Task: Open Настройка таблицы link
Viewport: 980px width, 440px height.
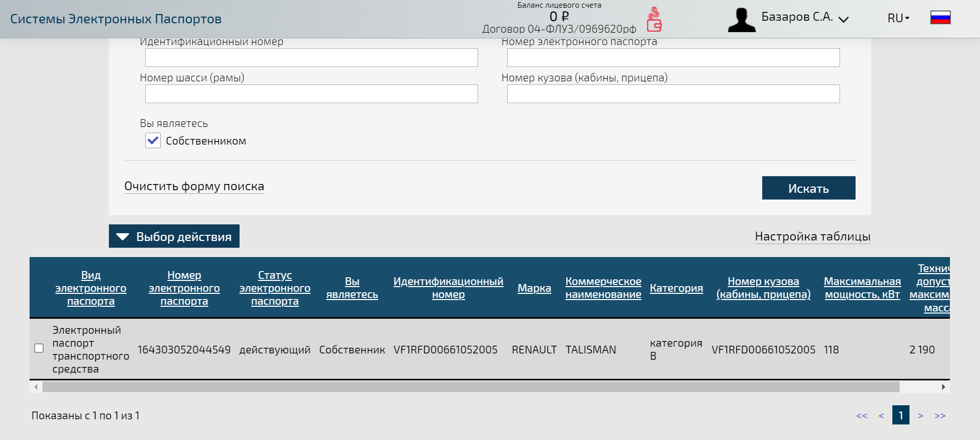Action: pos(813,236)
